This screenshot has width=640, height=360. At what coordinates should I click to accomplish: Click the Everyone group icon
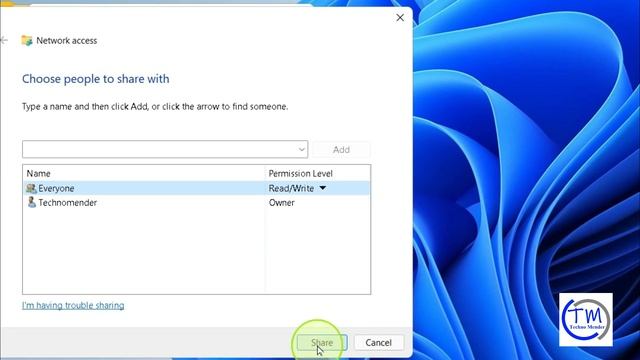point(31,188)
